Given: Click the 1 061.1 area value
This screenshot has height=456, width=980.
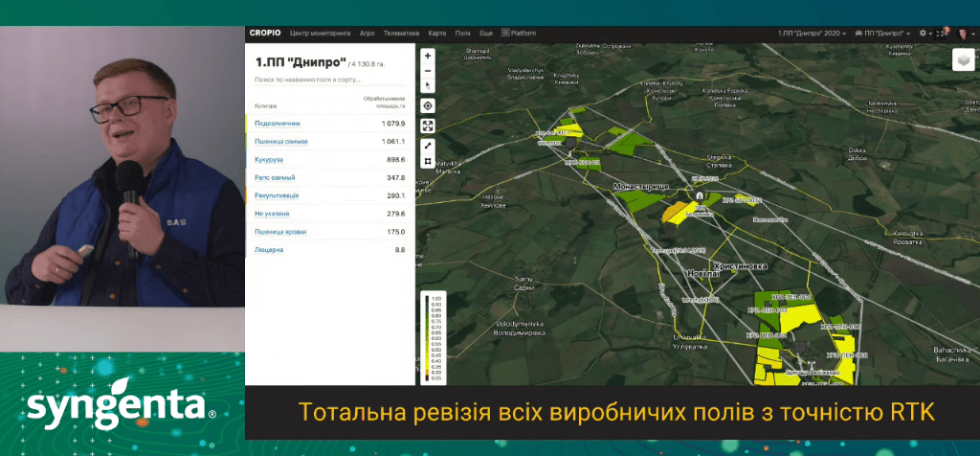Looking at the screenshot, I should (x=393, y=142).
